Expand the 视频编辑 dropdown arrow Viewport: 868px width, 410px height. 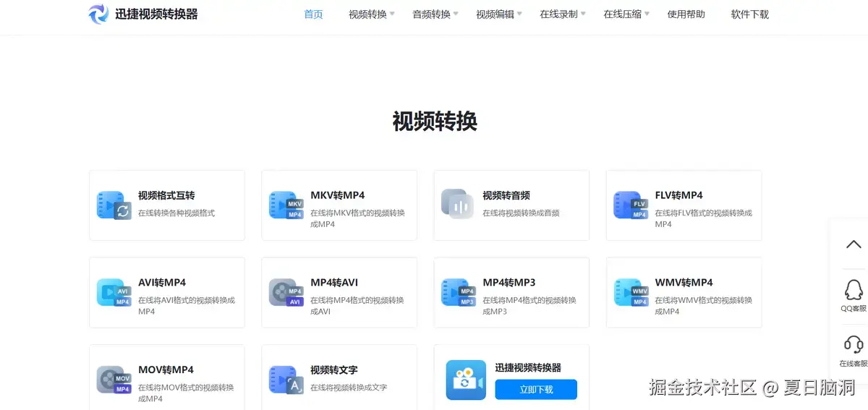point(519,14)
